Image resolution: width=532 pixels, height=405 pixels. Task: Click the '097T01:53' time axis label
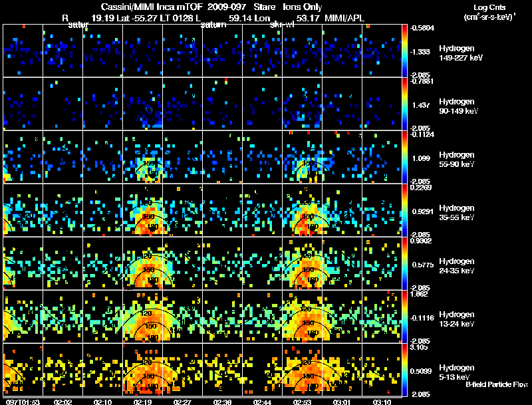tap(23, 402)
